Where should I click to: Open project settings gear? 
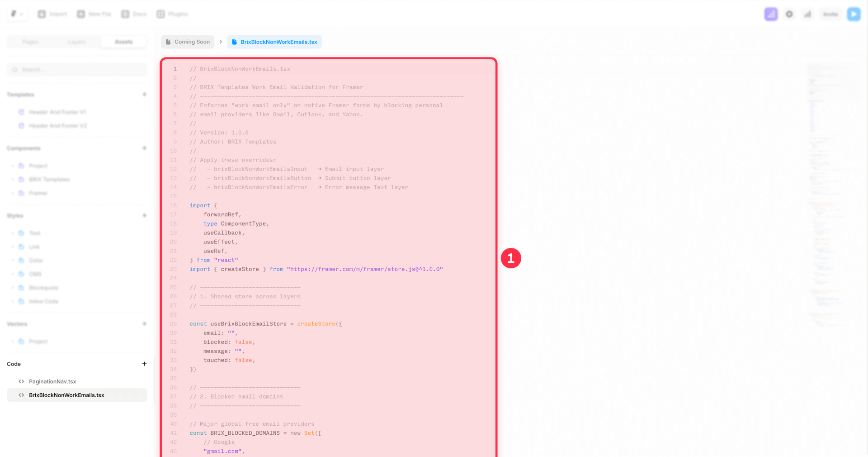(789, 14)
